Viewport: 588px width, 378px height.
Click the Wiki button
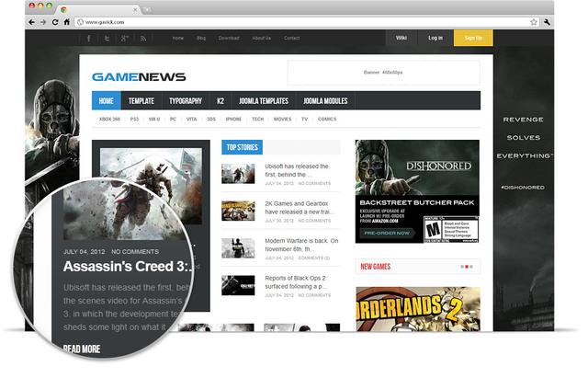click(401, 38)
